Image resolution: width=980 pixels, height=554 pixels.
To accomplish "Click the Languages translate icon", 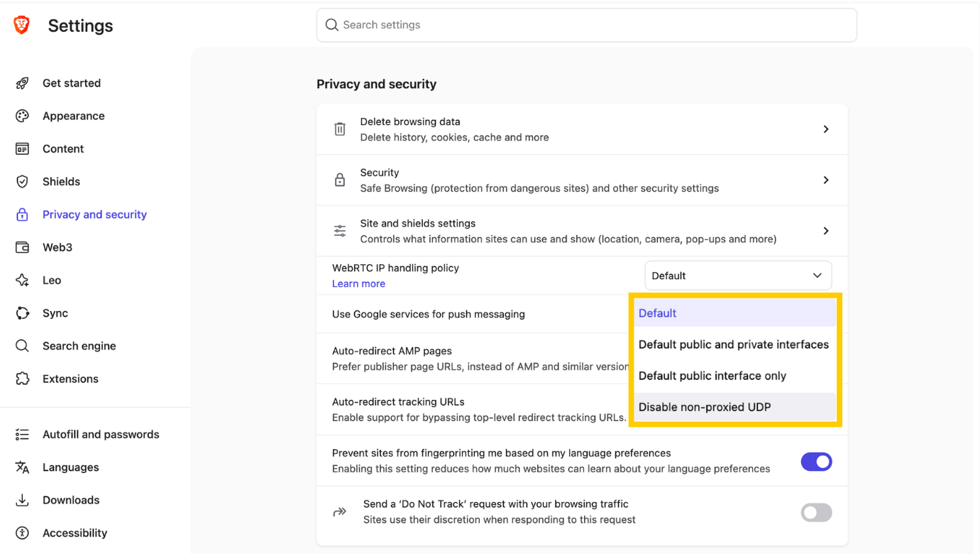I will tap(22, 467).
